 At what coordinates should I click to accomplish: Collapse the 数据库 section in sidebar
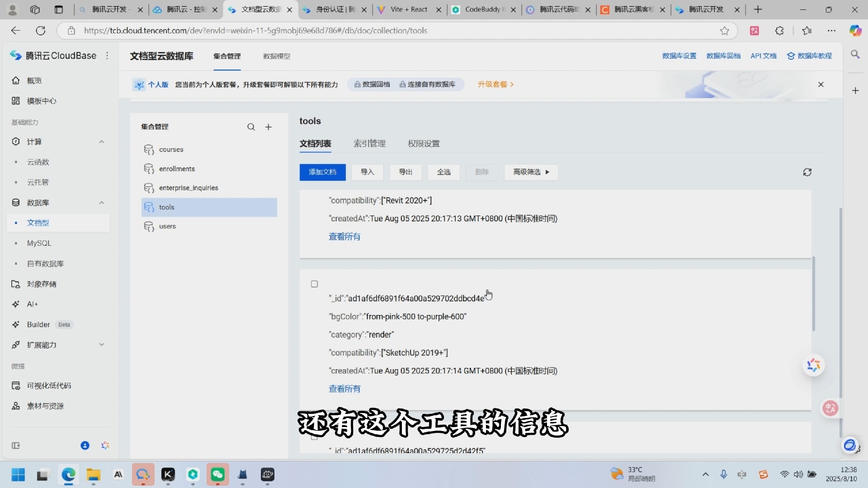pos(102,202)
